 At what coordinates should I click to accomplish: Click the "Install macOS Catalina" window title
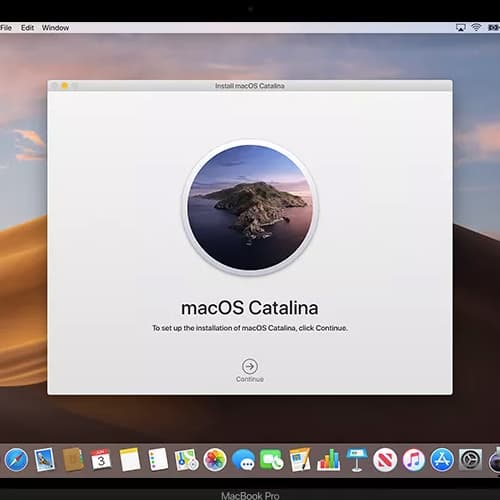point(250,86)
